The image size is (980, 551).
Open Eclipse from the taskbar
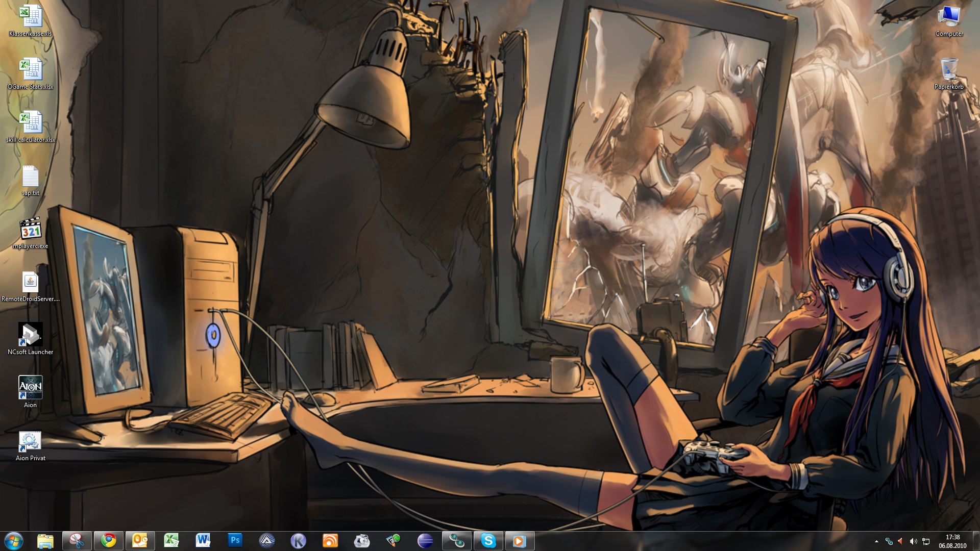425,540
